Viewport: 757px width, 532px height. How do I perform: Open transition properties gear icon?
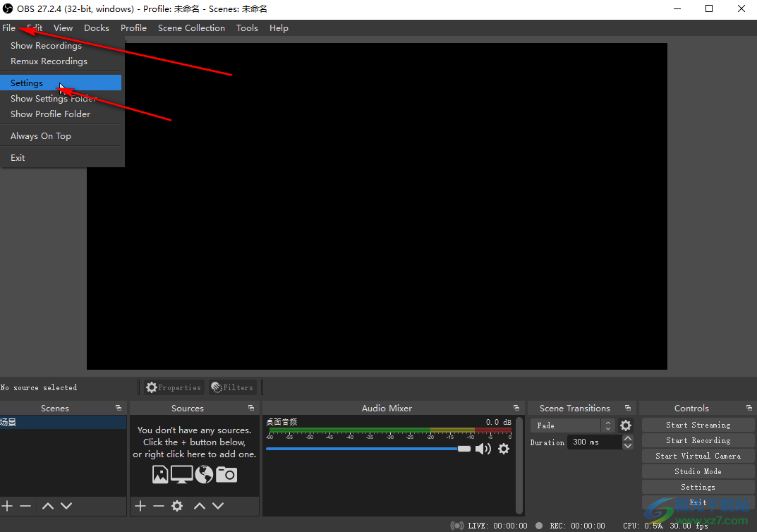(626, 425)
